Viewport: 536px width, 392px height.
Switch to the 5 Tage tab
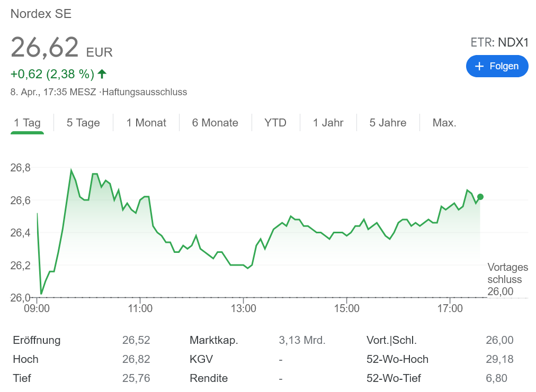point(83,123)
